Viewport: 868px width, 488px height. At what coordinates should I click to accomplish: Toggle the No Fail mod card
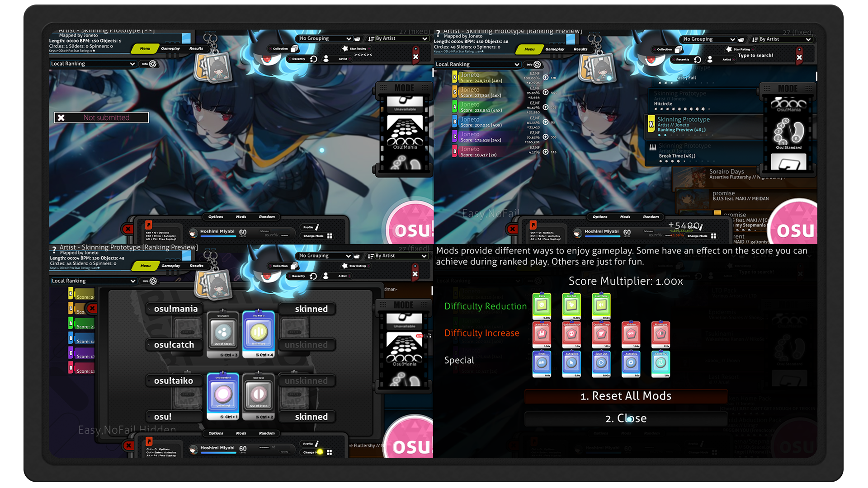pyautogui.click(x=571, y=306)
